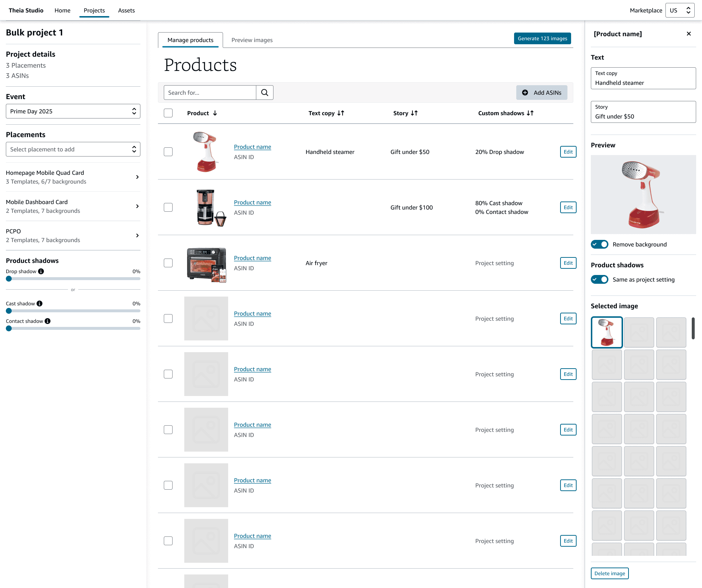
Task: Click the Selected image panel scrollbar
Action: coord(693,328)
